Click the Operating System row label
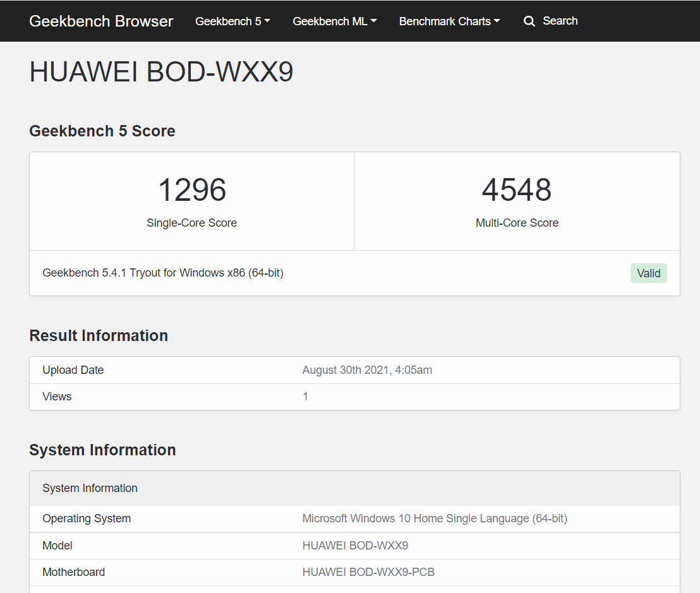 point(87,518)
